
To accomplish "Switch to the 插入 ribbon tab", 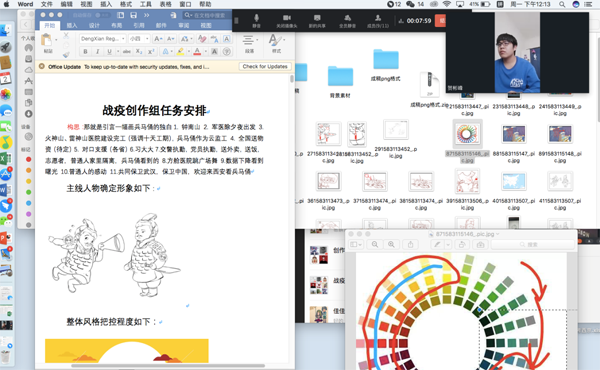I will pos(72,26).
